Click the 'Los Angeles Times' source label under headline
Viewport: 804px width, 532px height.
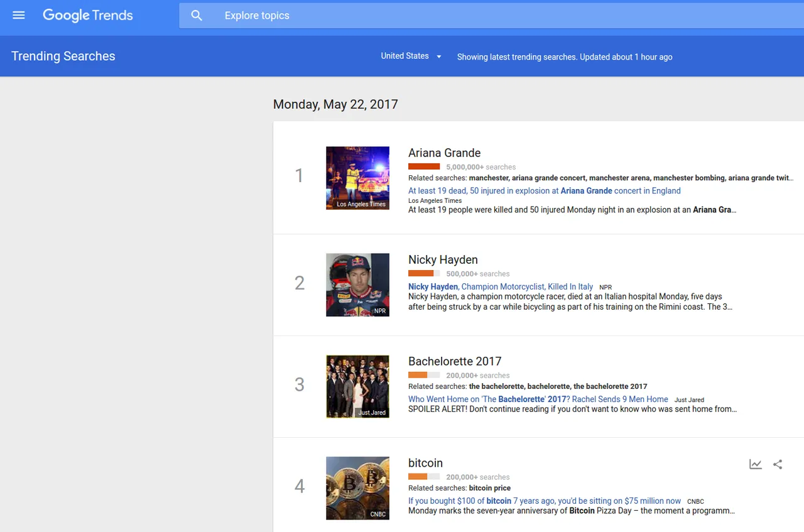(435, 201)
